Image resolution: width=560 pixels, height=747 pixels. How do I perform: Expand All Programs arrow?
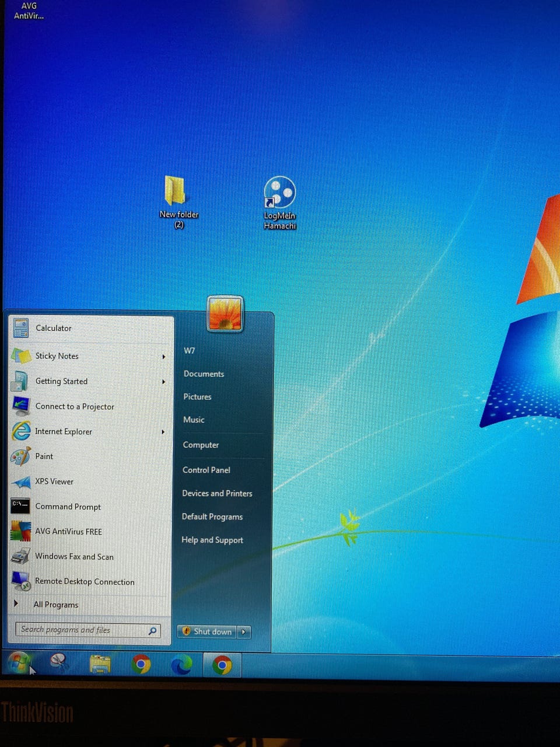(16, 603)
